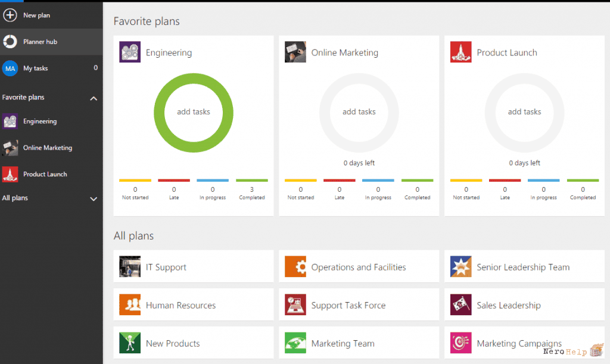The image size is (610, 364).
Task: Click Online Marketing card title
Action: pyautogui.click(x=345, y=52)
